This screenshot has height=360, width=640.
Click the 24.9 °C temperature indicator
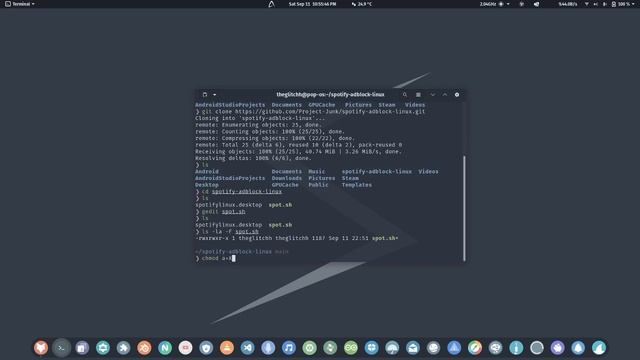pyautogui.click(x=362, y=4)
